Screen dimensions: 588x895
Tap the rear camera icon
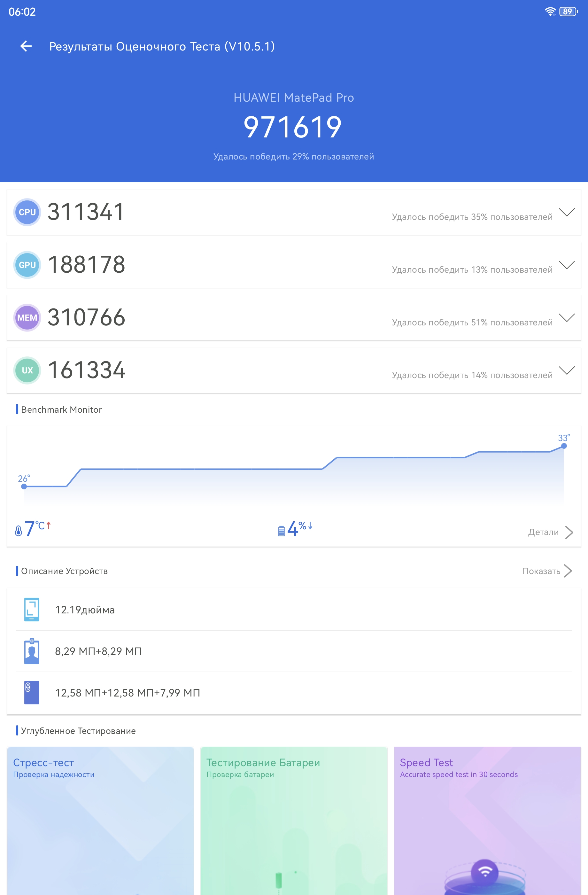32,692
